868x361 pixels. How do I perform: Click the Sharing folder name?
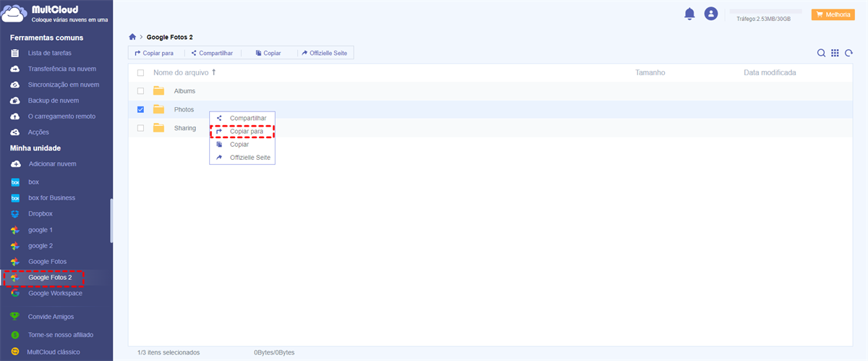185,128
